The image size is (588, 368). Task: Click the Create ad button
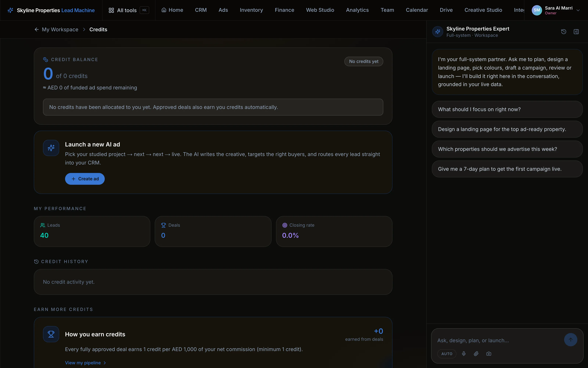(x=85, y=179)
